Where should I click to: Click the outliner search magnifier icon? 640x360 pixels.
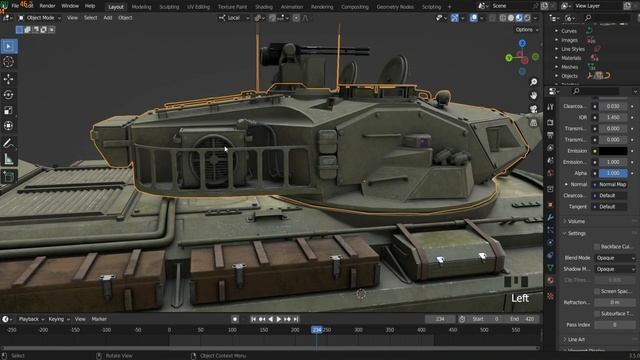tap(588, 18)
